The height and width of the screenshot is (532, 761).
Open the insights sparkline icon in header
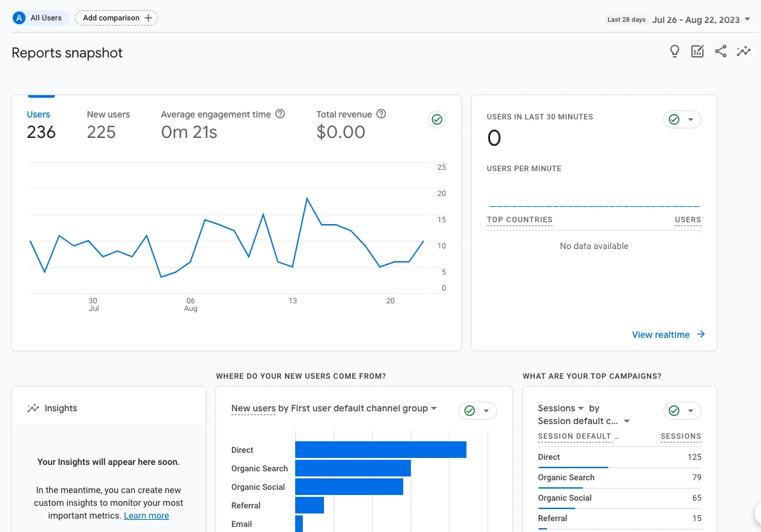[744, 52]
